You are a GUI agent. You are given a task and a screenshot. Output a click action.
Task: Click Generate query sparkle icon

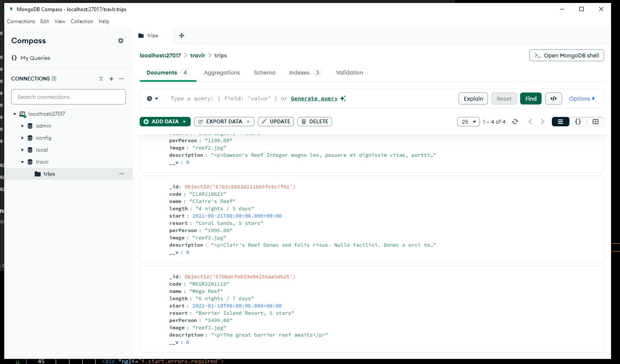[342, 98]
